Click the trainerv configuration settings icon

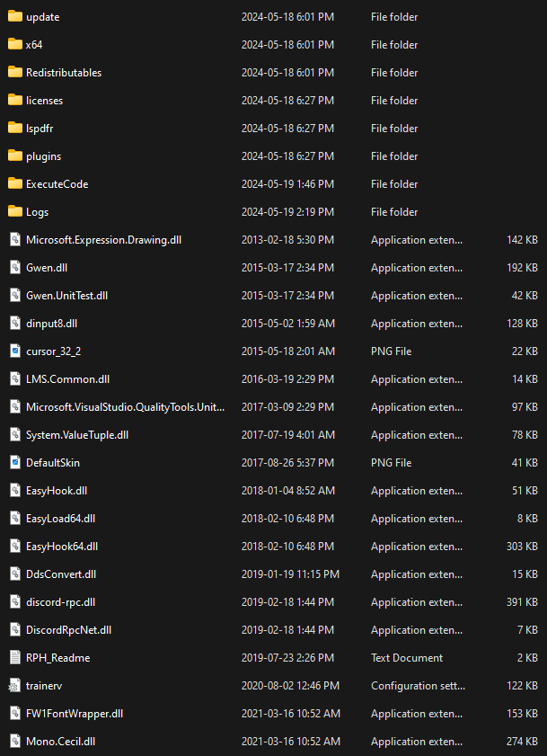tap(15, 686)
